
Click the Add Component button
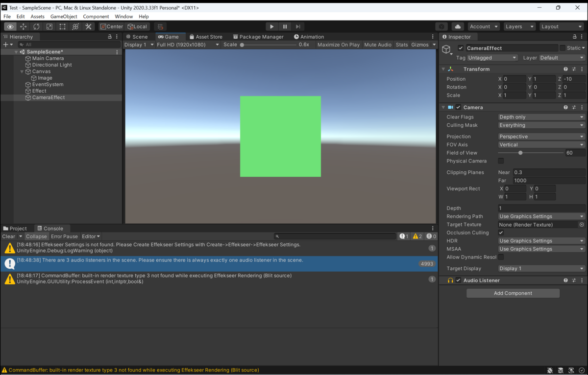[x=513, y=293]
